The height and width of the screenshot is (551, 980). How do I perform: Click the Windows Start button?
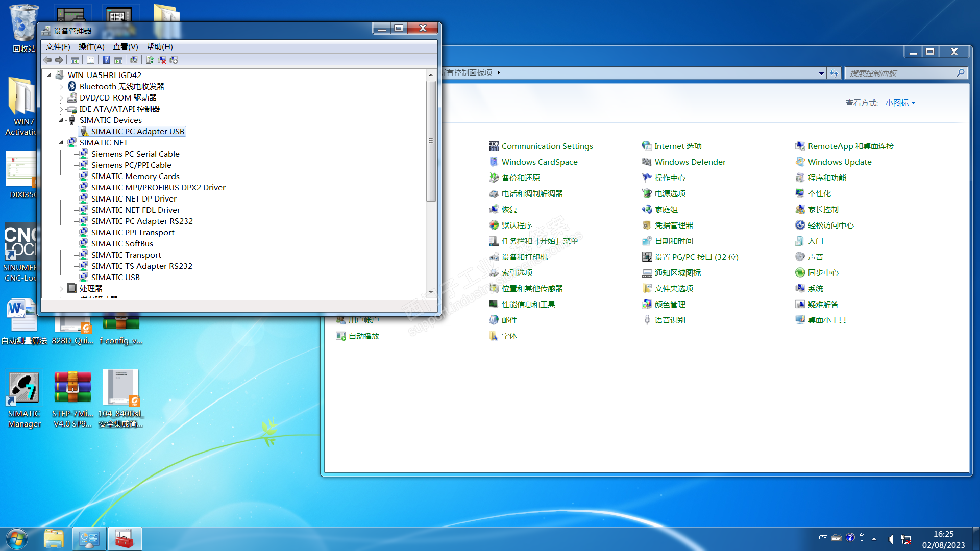(16, 539)
